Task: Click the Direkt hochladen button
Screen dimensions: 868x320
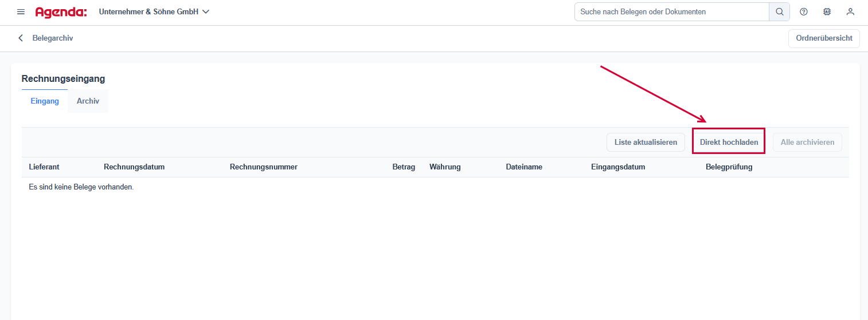Action: 729,143
